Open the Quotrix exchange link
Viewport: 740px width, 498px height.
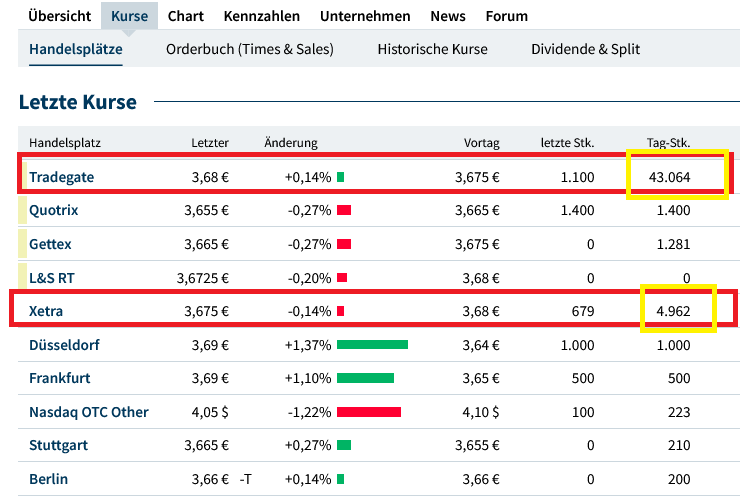pyautogui.click(x=53, y=210)
